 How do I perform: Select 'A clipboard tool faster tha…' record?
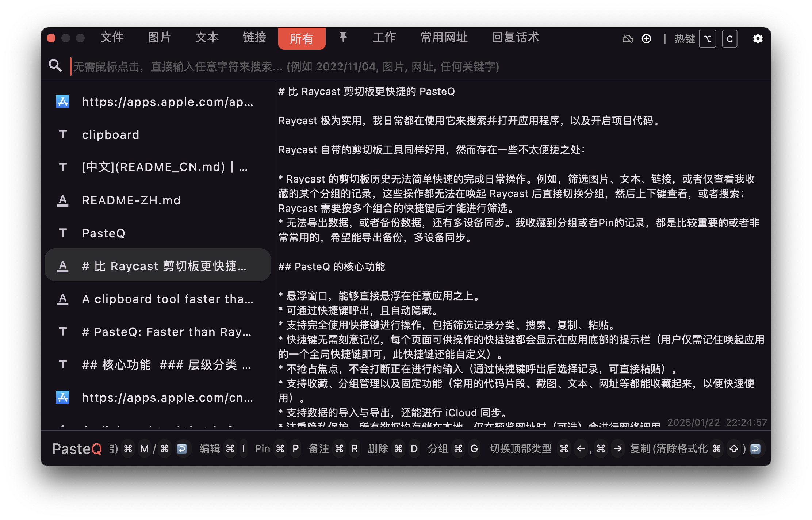(158, 299)
